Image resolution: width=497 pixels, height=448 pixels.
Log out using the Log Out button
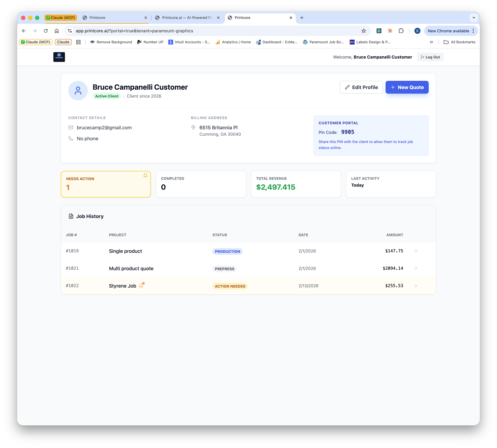[430, 57]
